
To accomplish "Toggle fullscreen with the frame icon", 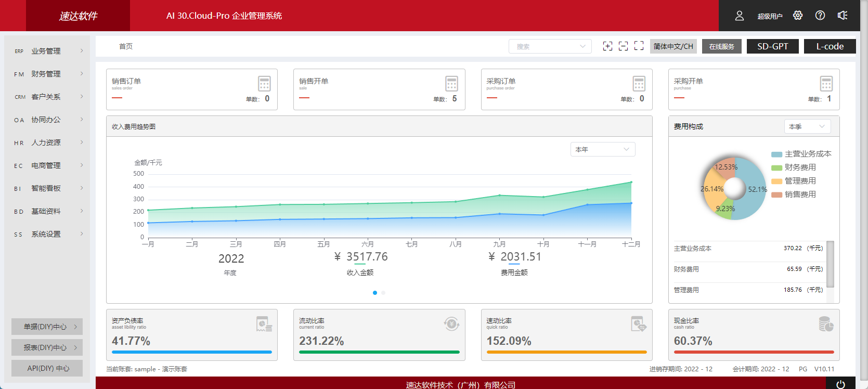I will tap(639, 46).
